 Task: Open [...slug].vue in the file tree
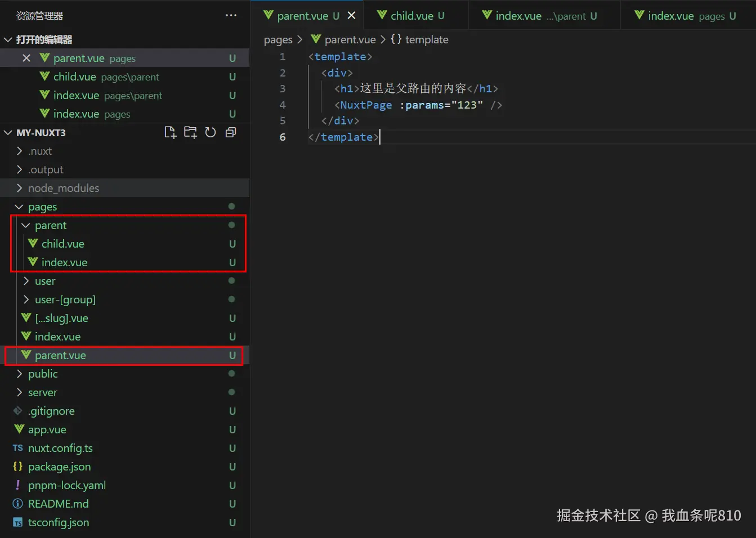(x=125, y=318)
